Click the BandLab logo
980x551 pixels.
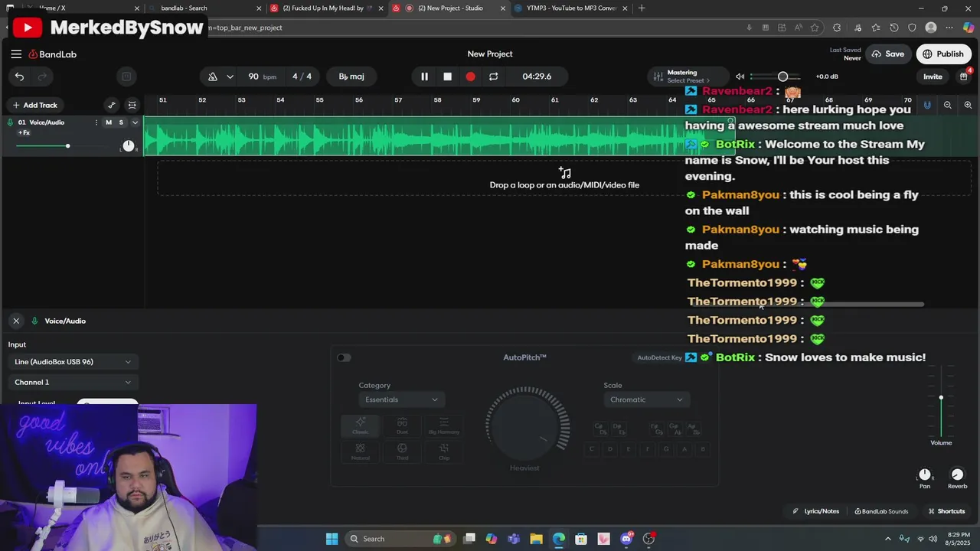tap(53, 54)
